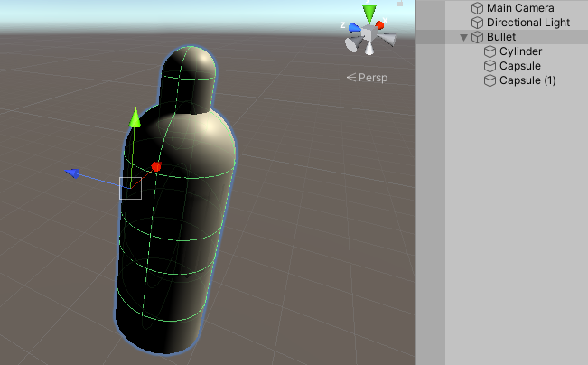588x365 pixels.
Task: Click the blue Z axis cone on the orientation gizmo
Action: click(355, 27)
